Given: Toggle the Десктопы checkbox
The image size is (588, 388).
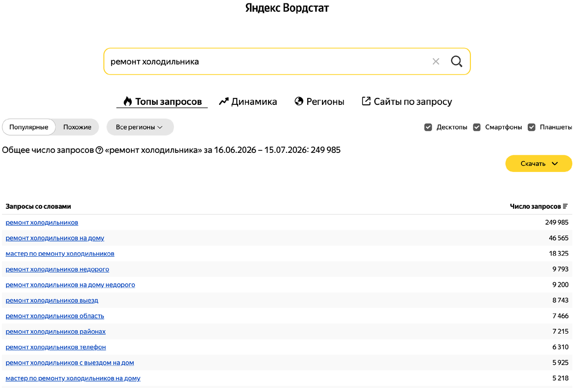Looking at the screenshot, I should pyautogui.click(x=428, y=127).
